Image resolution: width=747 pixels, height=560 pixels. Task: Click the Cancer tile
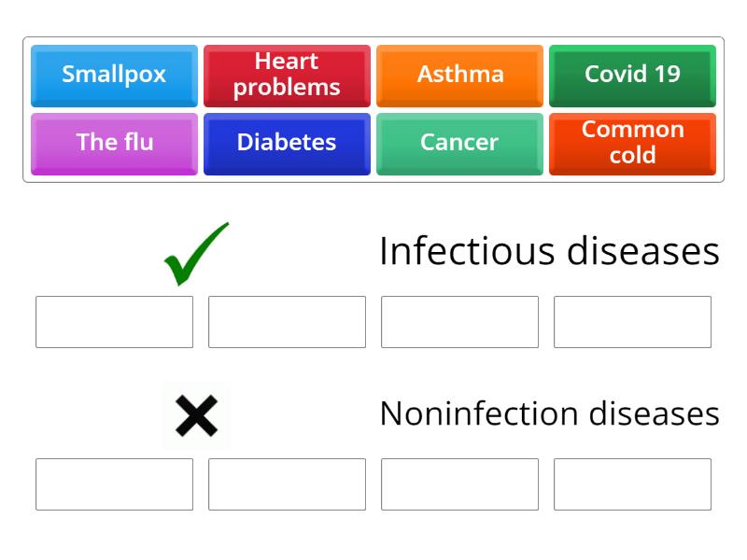459,143
